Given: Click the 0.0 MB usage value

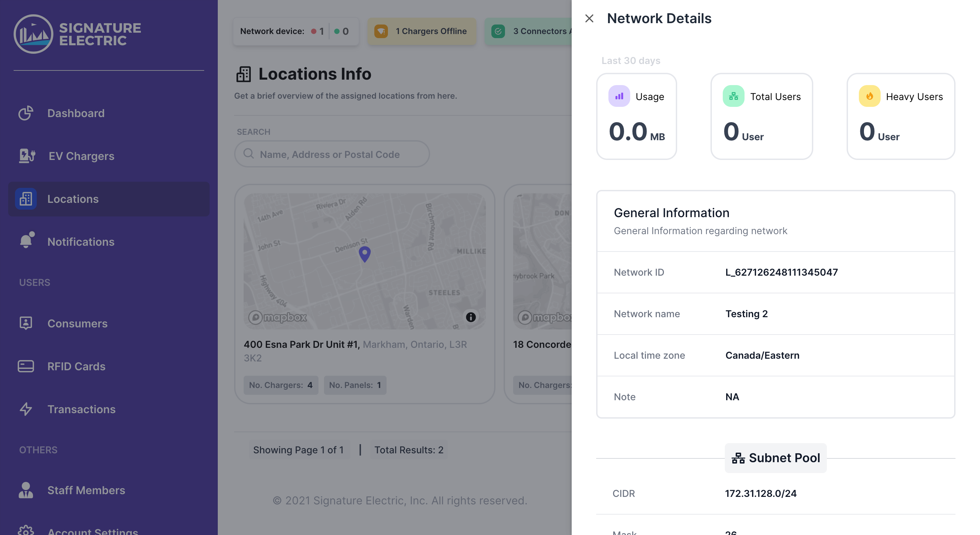Looking at the screenshot, I should pyautogui.click(x=637, y=132).
